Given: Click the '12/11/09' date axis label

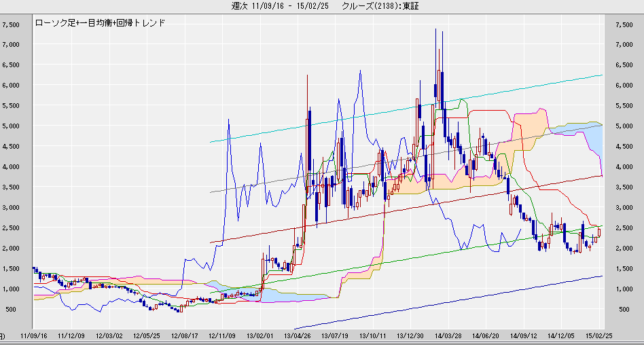Looking at the screenshot, I should (x=222, y=335).
